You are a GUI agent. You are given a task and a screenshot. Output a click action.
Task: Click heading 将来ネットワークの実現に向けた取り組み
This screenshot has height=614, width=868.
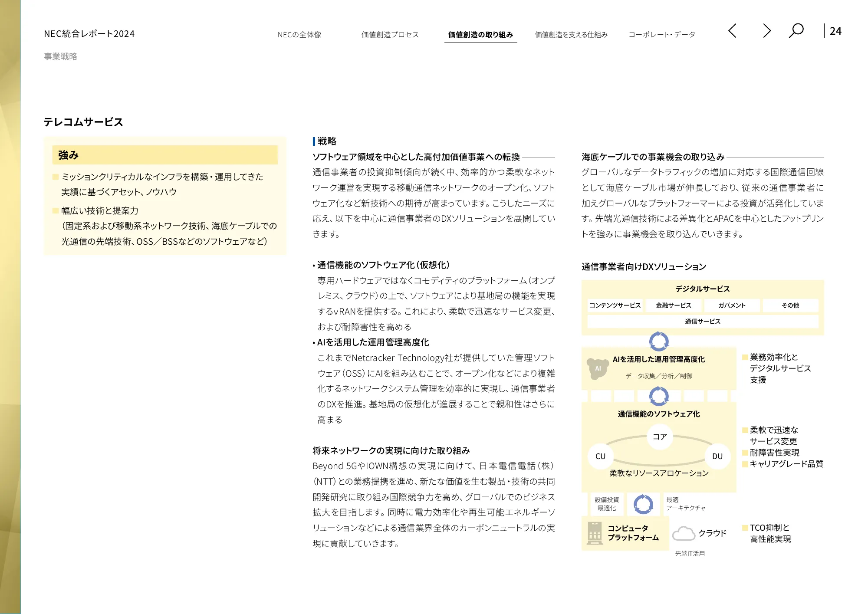tap(391, 450)
